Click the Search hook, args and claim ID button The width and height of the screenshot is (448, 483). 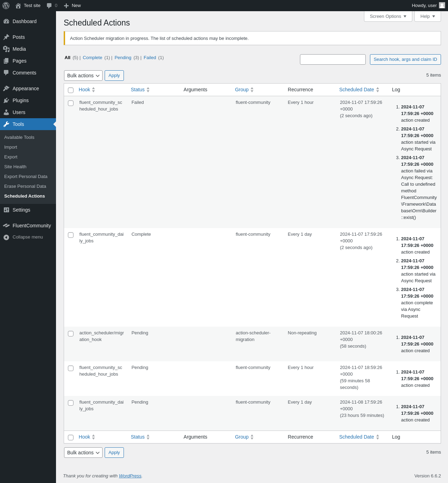click(405, 59)
